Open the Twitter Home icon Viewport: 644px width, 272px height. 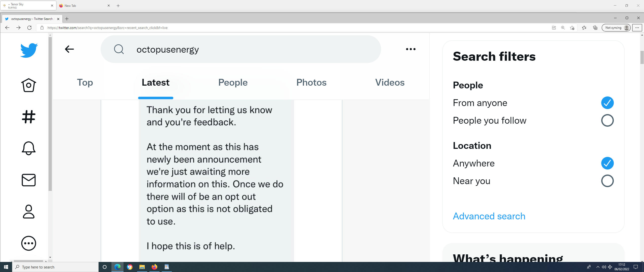click(x=29, y=85)
